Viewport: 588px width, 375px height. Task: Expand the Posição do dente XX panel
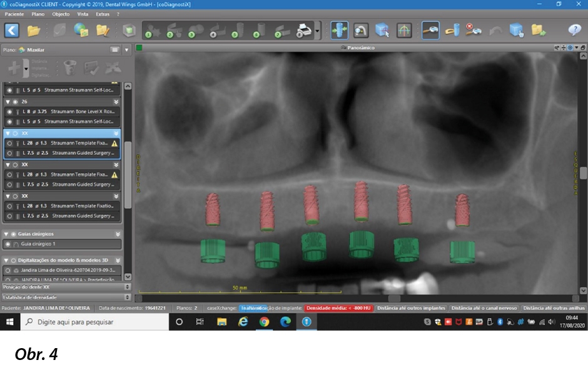click(x=128, y=287)
